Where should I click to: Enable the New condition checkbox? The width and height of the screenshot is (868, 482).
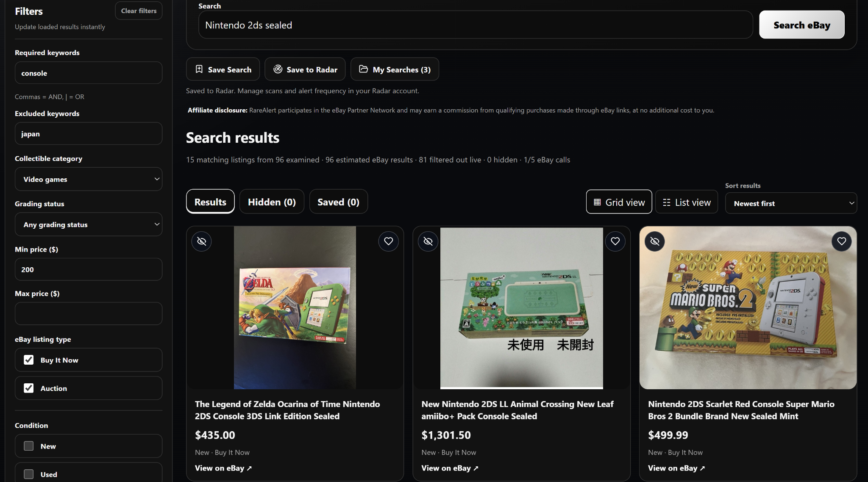point(28,446)
